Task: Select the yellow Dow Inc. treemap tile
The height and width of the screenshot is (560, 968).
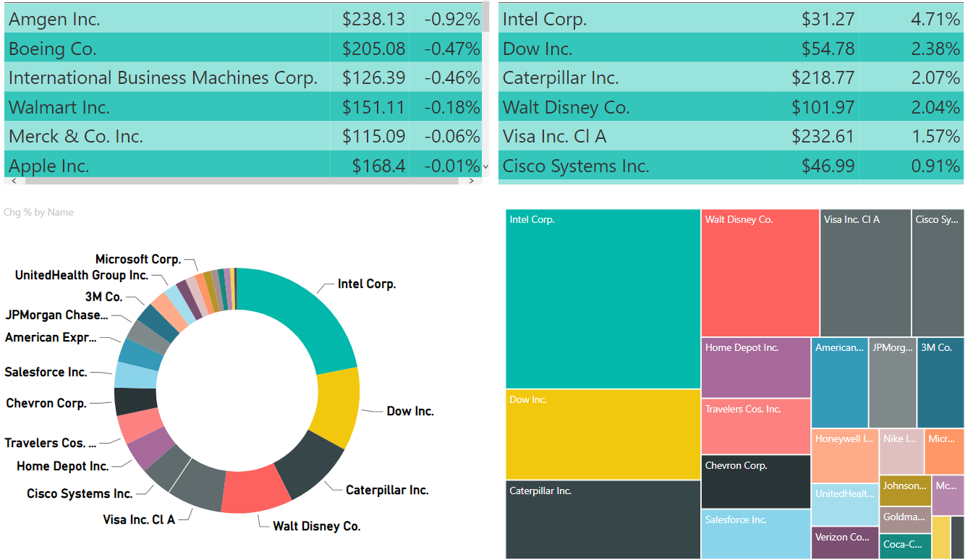Action: pos(603,435)
